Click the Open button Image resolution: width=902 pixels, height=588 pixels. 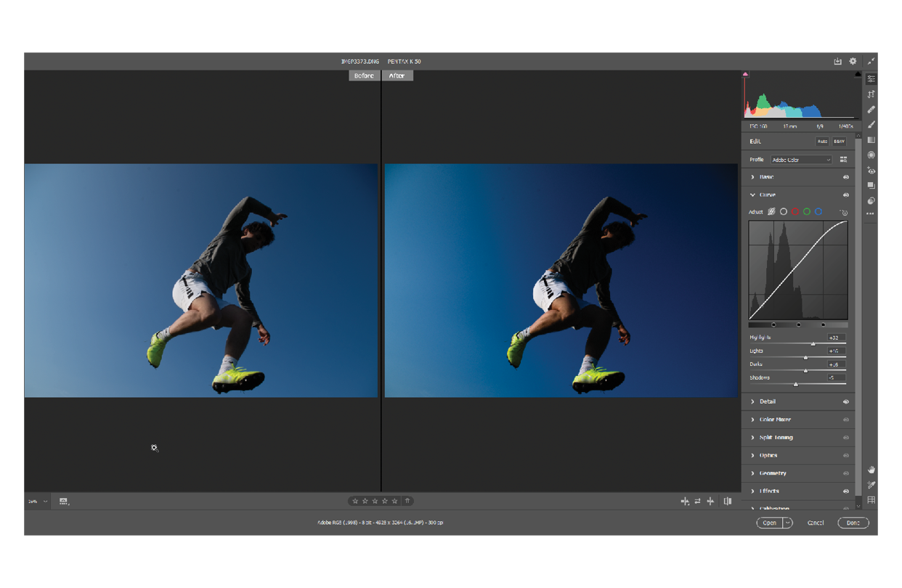pyautogui.click(x=770, y=523)
